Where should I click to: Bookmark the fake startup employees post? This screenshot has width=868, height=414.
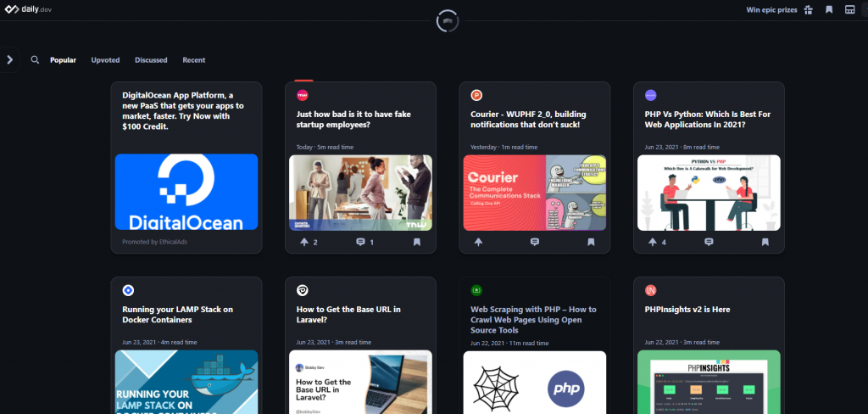click(416, 242)
